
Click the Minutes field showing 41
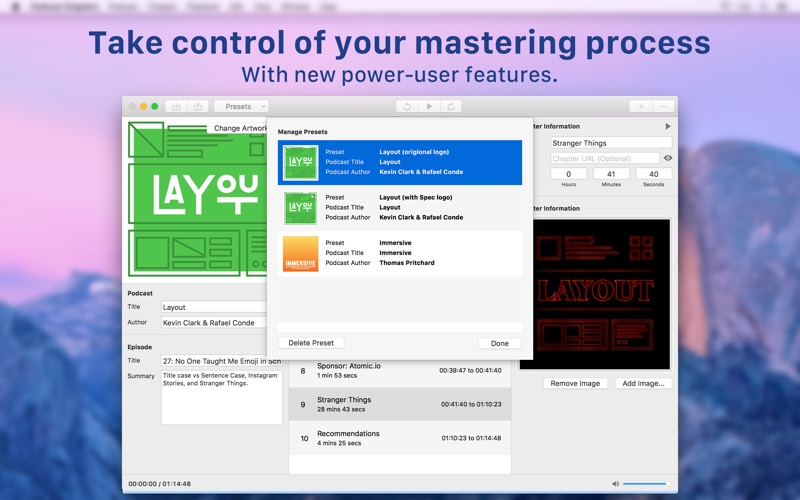tap(611, 174)
